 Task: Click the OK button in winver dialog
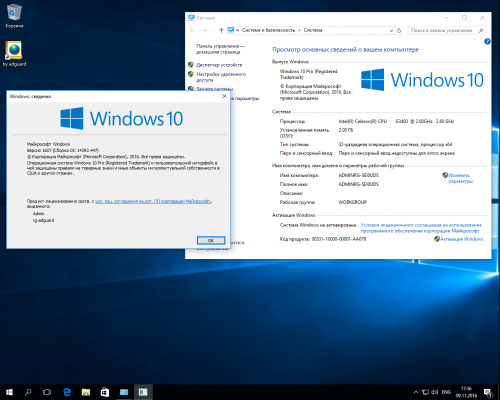coord(211,240)
